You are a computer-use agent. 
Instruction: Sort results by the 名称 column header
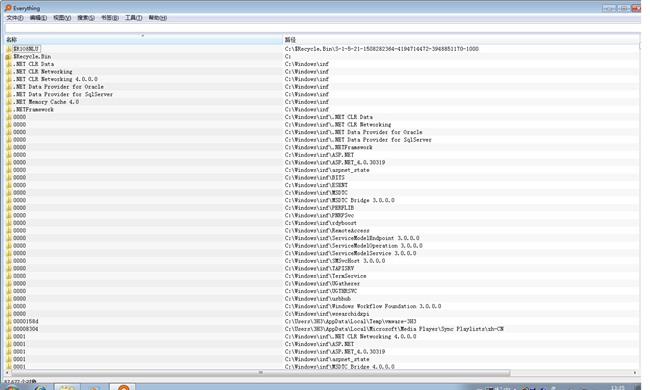[x=143, y=40]
